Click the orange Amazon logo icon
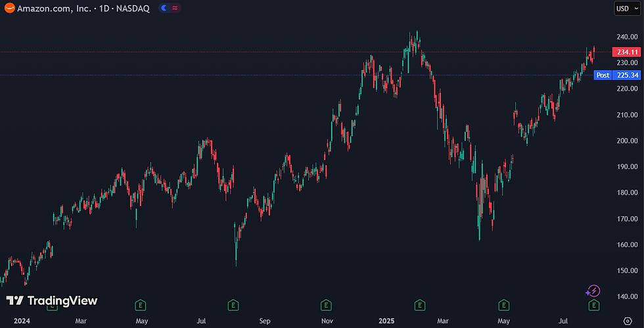Screen dimensions: 644x328 (9, 9)
